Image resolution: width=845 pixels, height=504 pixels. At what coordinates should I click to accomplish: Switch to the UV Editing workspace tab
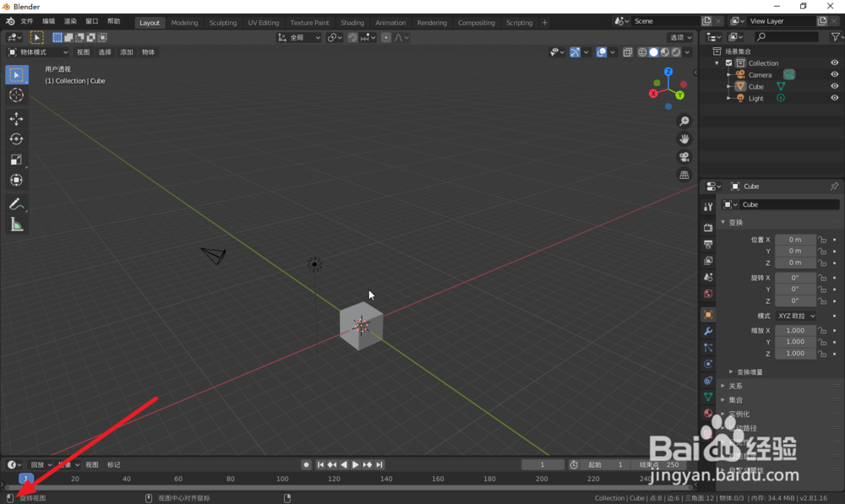264,23
